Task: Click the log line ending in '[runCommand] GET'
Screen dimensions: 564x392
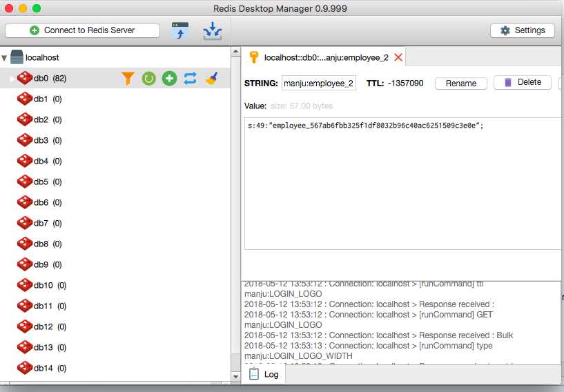Action: pos(369,314)
